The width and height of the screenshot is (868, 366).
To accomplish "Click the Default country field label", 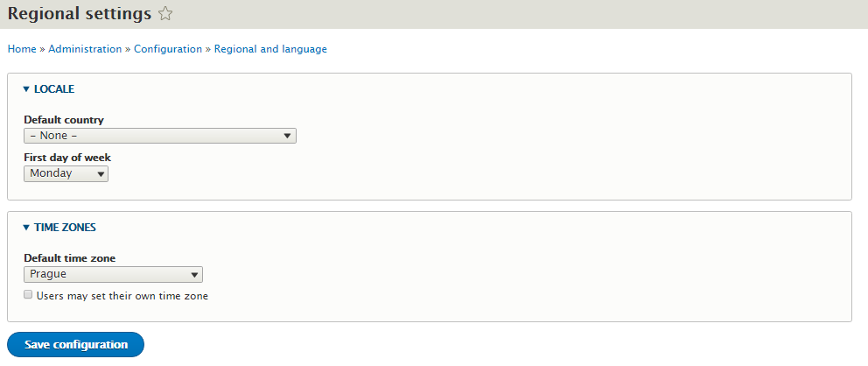I will [64, 120].
